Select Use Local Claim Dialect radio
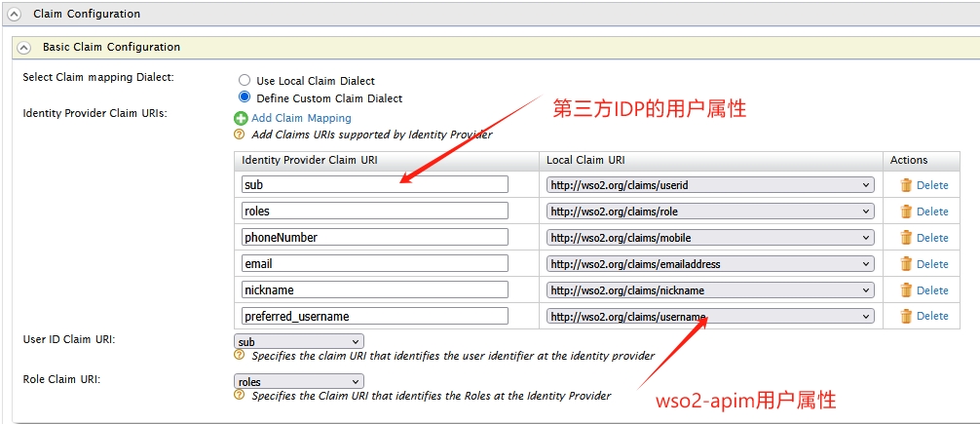Image resolution: width=980 pixels, height=424 pixels. point(245,80)
